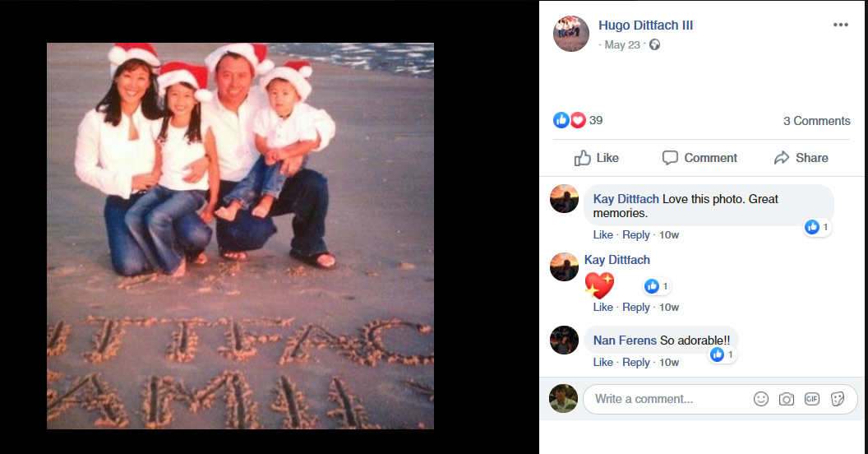Click the Write a comment field
Image resolution: width=868 pixels, height=454 pixels.
coord(666,399)
